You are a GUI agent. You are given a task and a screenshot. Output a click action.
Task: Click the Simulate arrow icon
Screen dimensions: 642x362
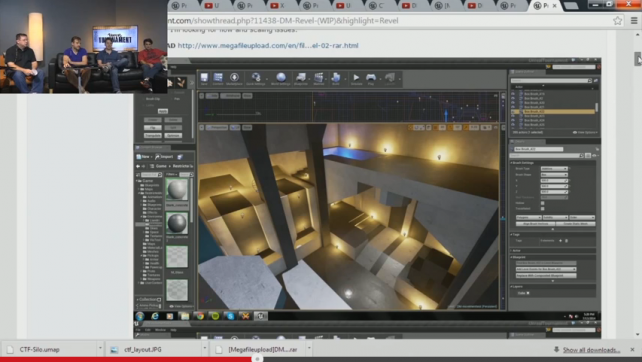[x=356, y=78]
